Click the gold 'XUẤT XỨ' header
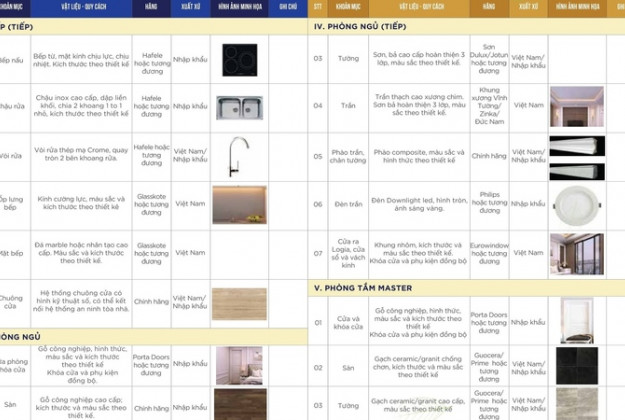Image resolution: width=625 pixels, height=420 pixels. [529, 8]
